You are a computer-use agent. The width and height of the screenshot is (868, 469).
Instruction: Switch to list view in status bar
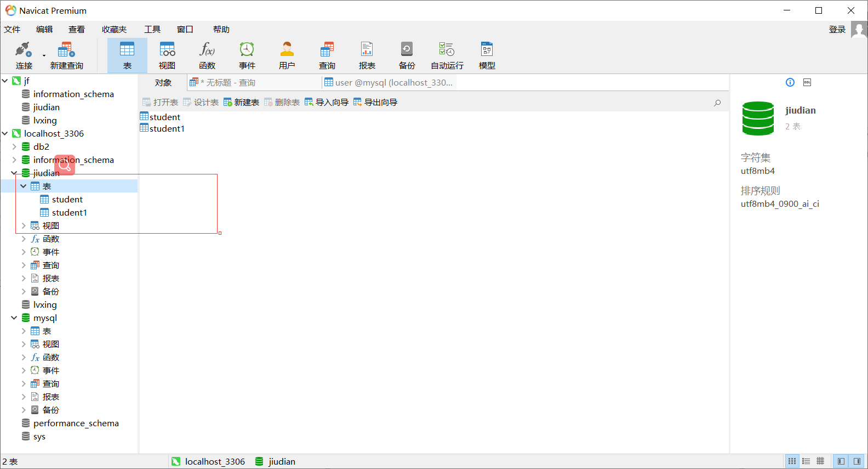click(x=792, y=461)
